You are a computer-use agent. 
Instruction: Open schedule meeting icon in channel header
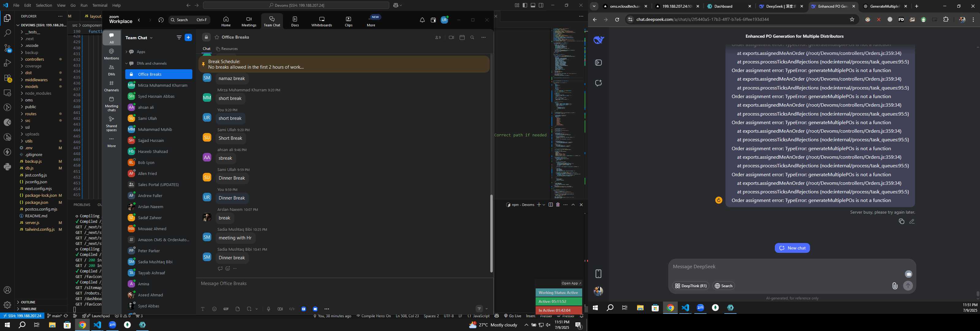coord(462,37)
